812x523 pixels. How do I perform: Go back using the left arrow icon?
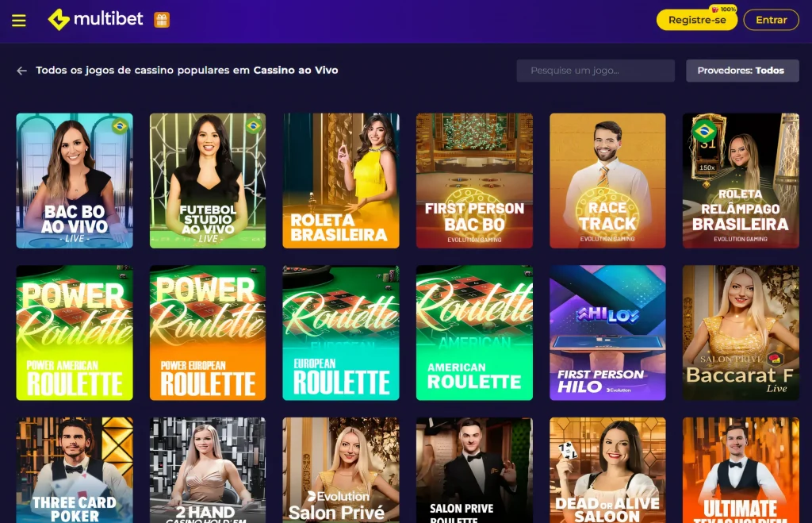pyautogui.click(x=21, y=71)
